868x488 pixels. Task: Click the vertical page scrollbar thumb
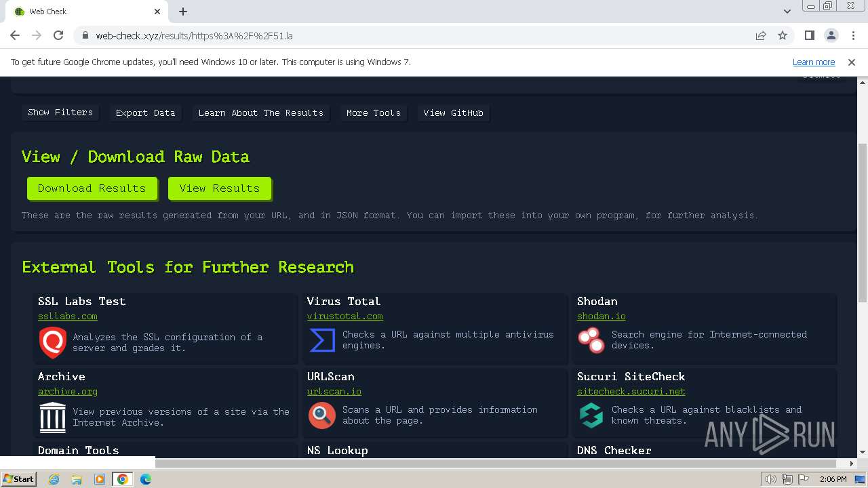tap(863, 222)
